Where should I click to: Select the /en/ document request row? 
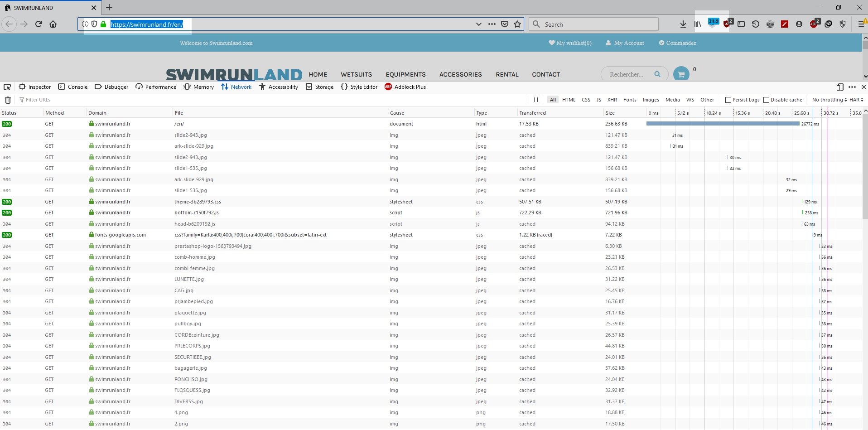[x=431, y=124]
